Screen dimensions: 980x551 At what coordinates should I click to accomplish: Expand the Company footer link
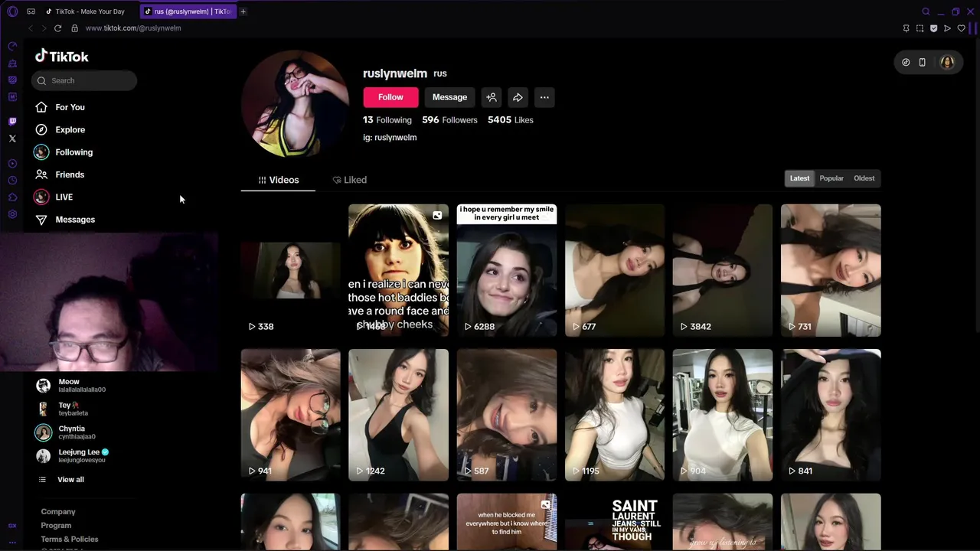click(x=58, y=512)
